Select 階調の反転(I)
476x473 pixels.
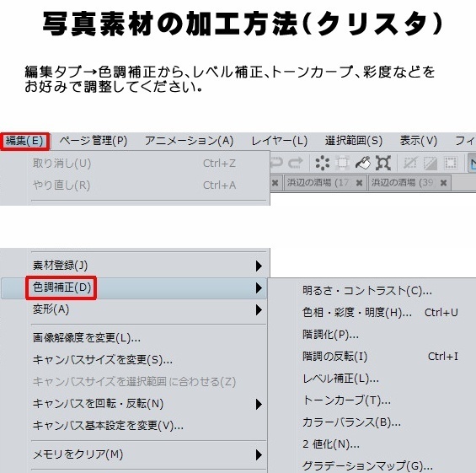(372, 357)
